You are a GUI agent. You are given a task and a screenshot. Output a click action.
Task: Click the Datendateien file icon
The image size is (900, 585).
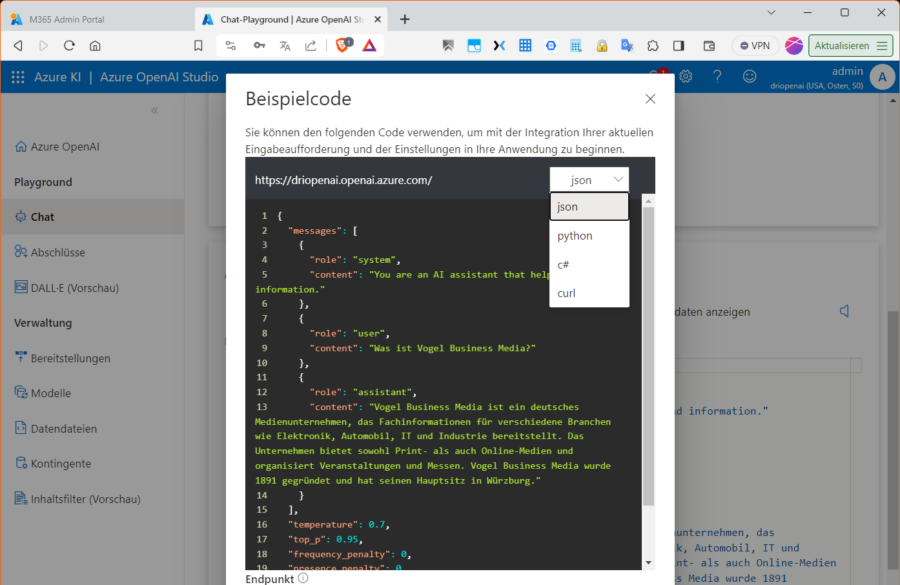point(21,428)
